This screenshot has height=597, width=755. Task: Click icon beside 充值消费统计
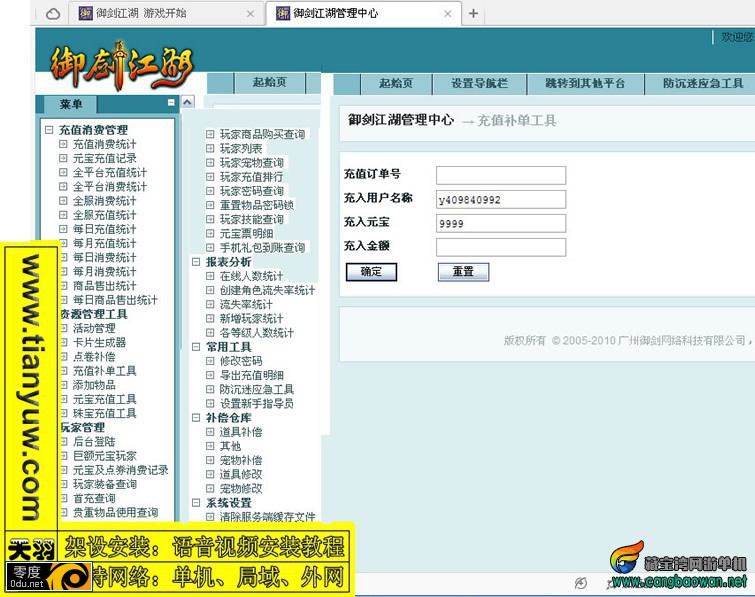click(63, 144)
